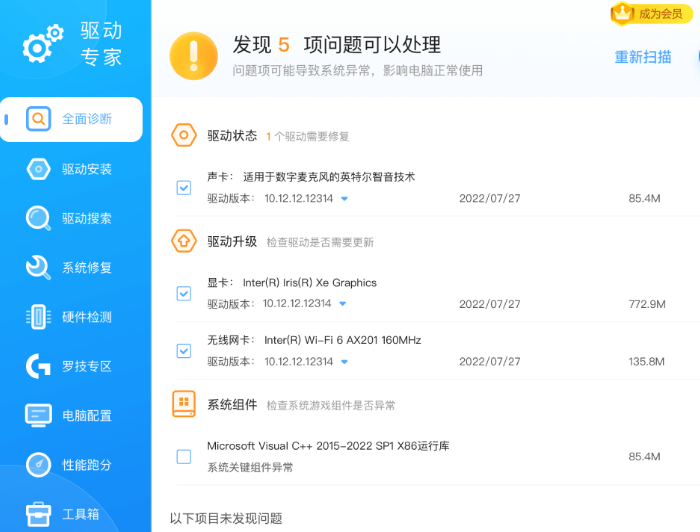Image resolution: width=700 pixels, height=532 pixels.
Task: Expand the Wi-Fi 6 AX201 version dropdown
Action: (x=344, y=362)
